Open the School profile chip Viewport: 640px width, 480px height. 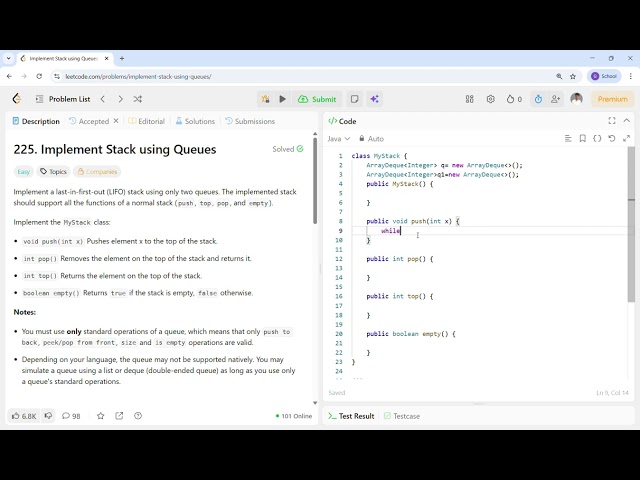[x=604, y=76]
